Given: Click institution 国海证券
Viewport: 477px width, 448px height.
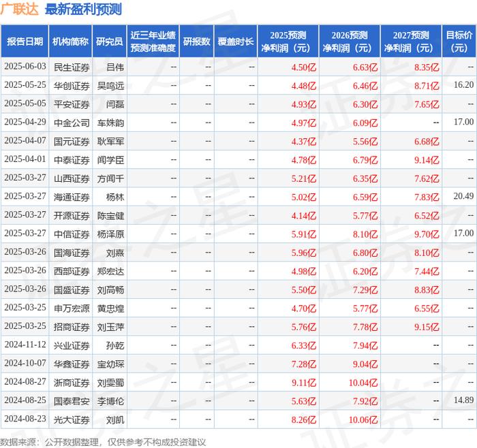Looking at the screenshot, I should pyautogui.click(x=72, y=253).
